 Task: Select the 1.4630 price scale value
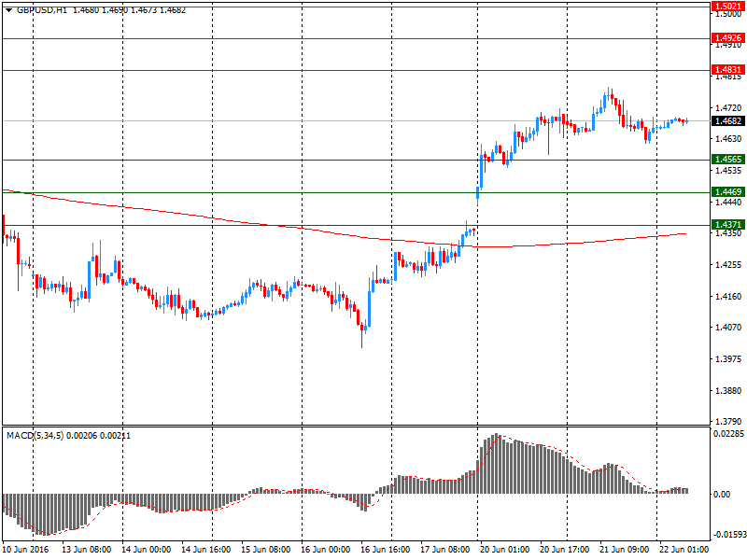pos(728,138)
